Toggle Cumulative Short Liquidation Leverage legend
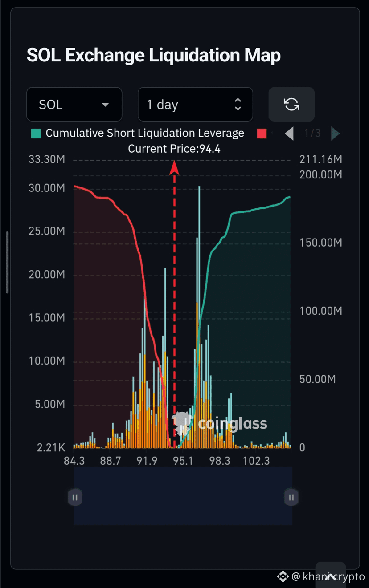Image resolution: width=369 pixels, height=588 pixels. point(138,133)
